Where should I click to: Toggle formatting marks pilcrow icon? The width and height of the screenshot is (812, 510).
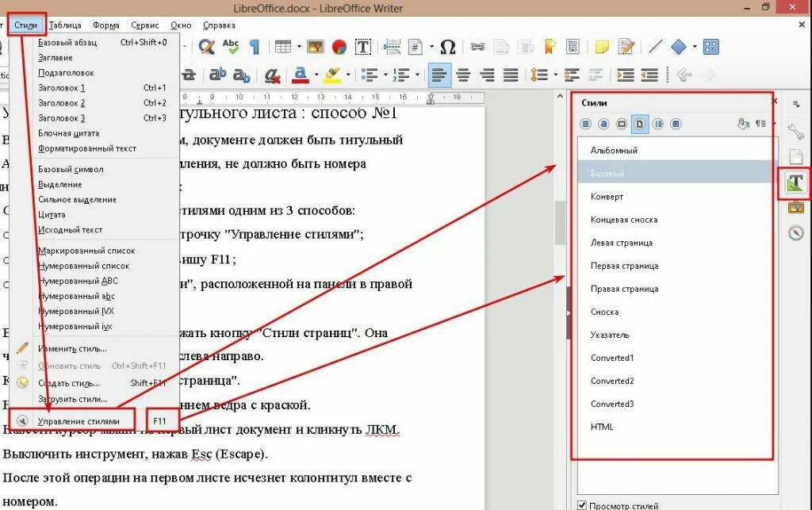coord(255,47)
